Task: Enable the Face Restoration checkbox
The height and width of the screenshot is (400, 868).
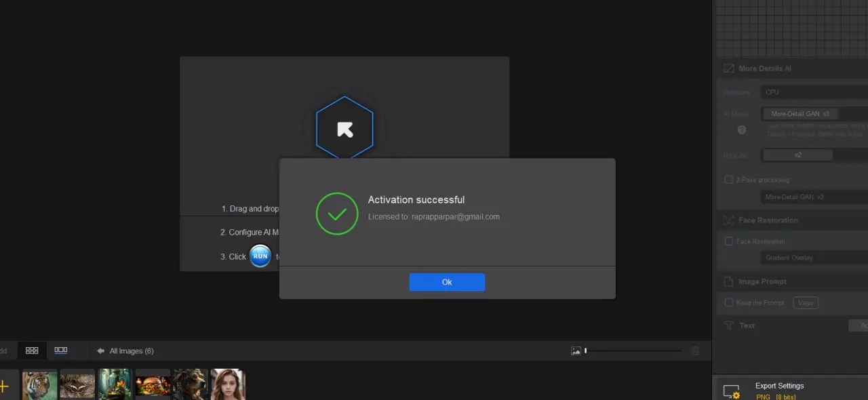Action: tap(729, 241)
